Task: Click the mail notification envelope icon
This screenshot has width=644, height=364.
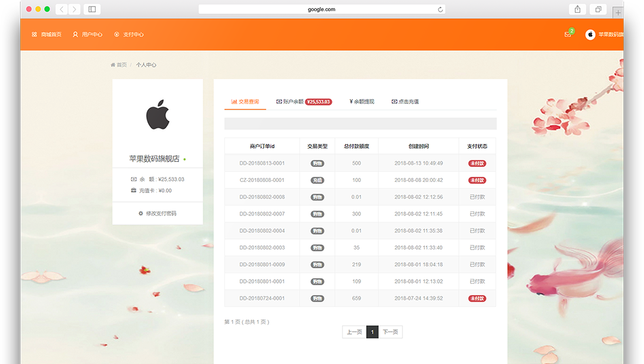Action: (x=568, y=35)
